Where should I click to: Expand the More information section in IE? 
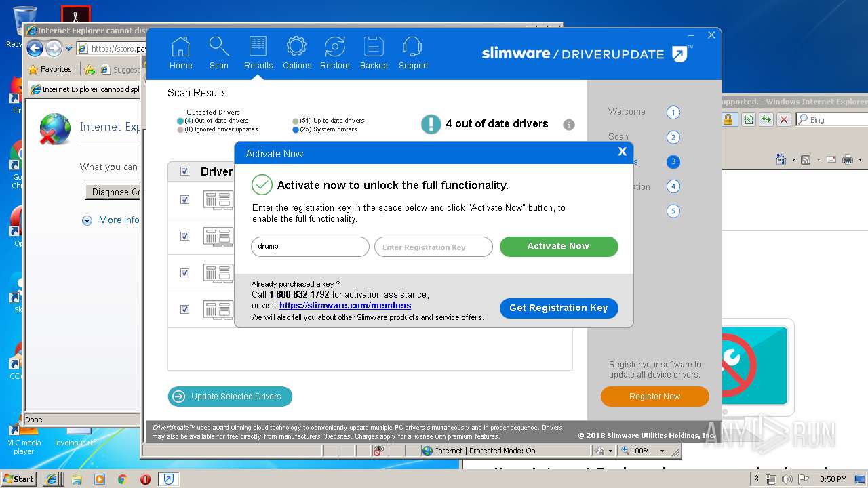pos(111,220)
